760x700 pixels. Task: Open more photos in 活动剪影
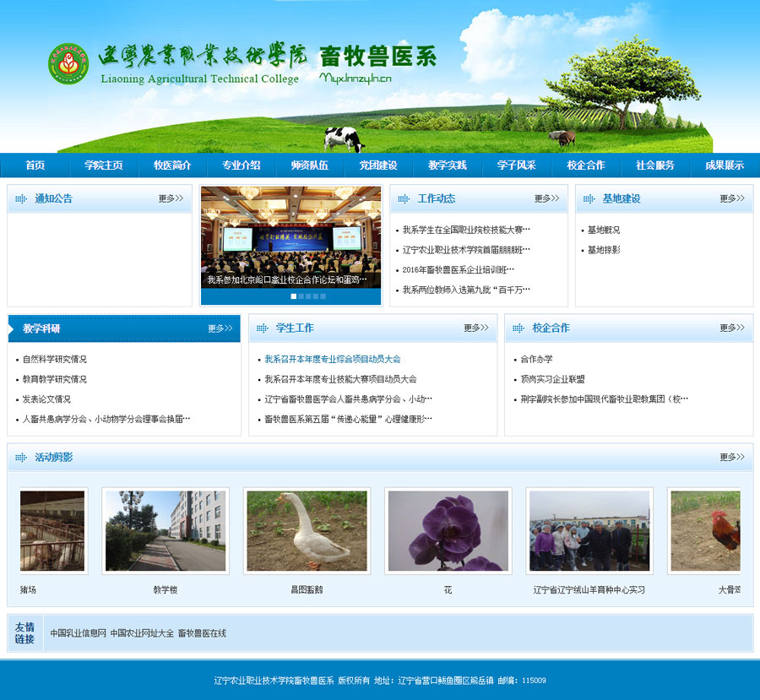(731, 458)
